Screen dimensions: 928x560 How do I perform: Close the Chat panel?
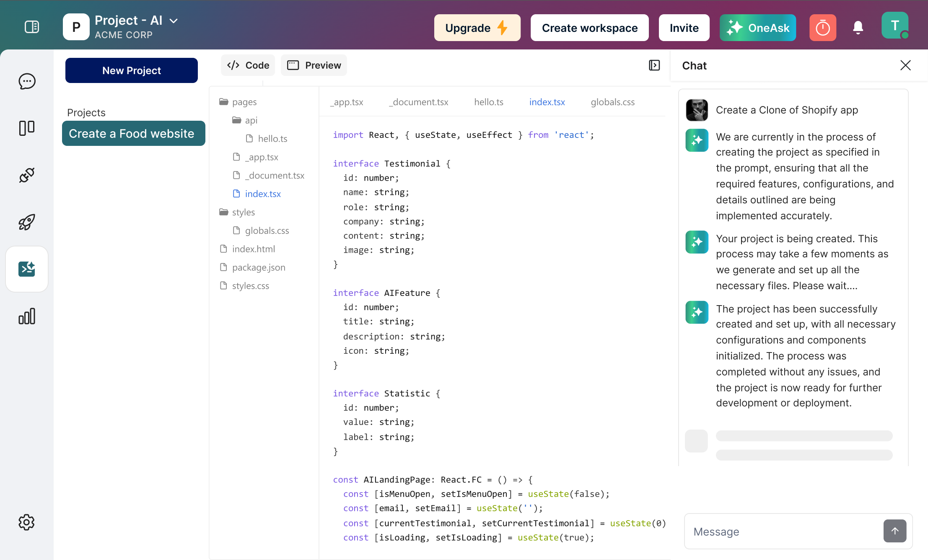tap(905, 65)
